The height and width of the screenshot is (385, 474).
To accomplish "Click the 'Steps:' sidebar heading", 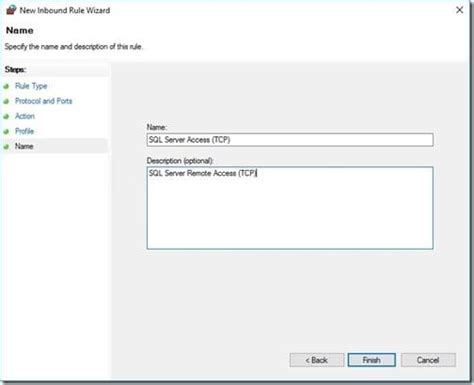I will (15, 70).
